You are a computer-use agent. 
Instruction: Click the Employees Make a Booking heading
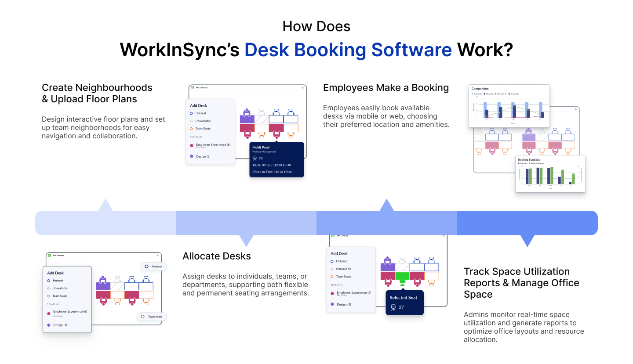(386, 88)
